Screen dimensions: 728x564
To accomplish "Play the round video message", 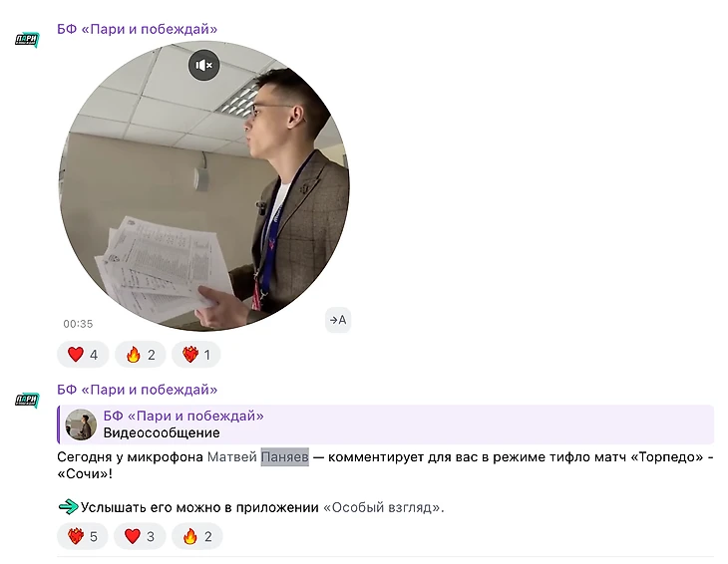I will click(204, 186).
